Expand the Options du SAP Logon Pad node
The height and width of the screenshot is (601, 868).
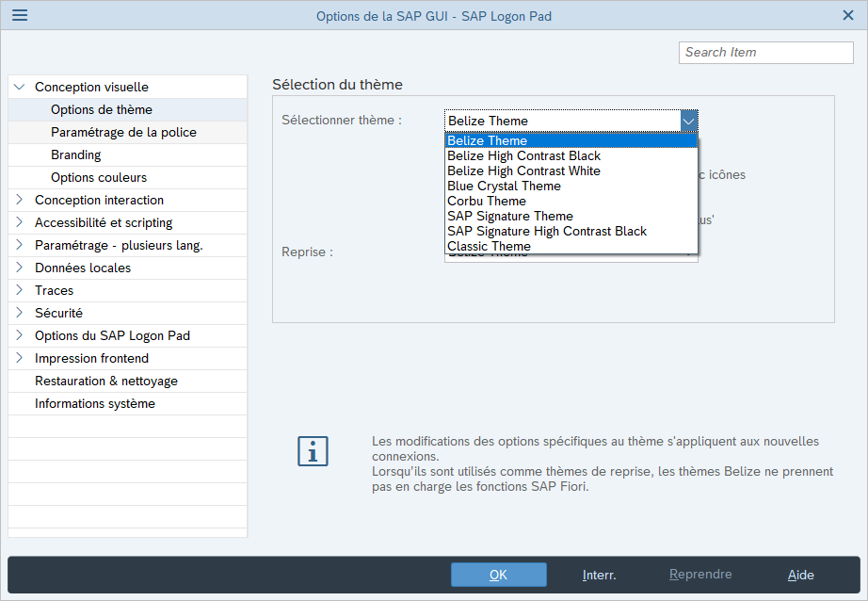(20, 335)
